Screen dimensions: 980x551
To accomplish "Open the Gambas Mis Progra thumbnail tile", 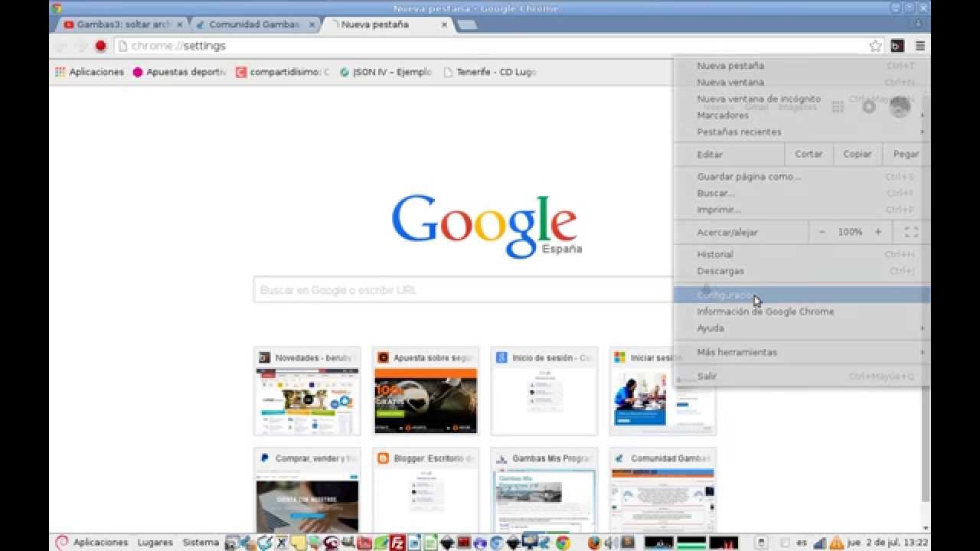I will point(544,491).
